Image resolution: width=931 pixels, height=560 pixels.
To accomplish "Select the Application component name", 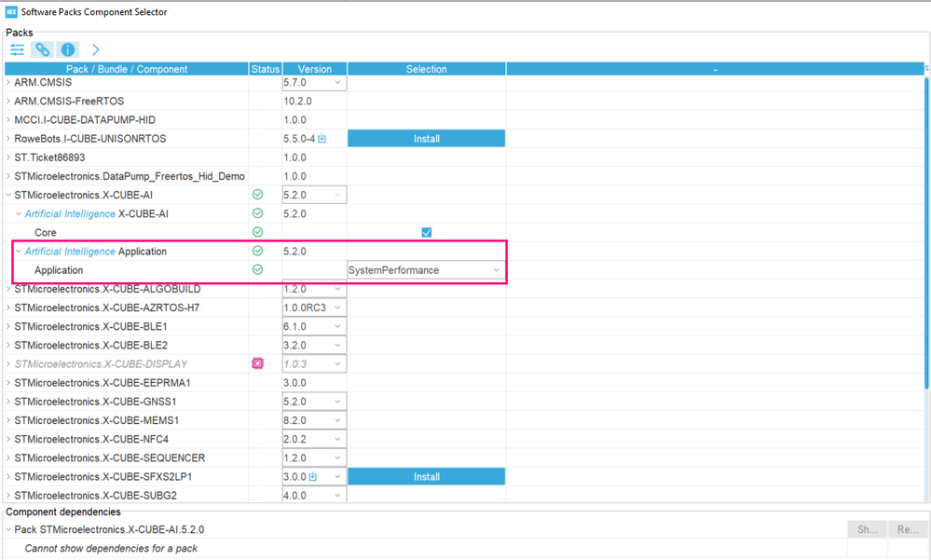I will pos(59,270).
